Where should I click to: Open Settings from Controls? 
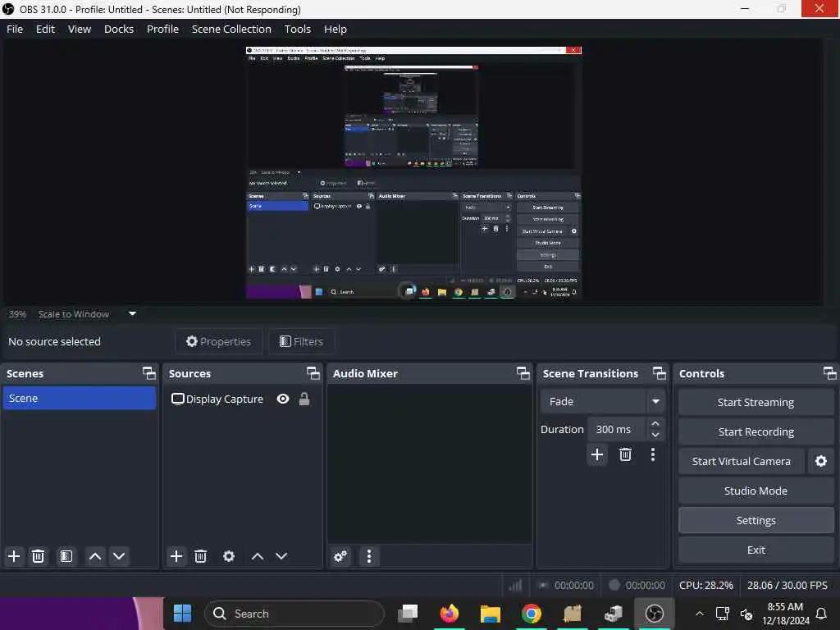pos(756,520)
